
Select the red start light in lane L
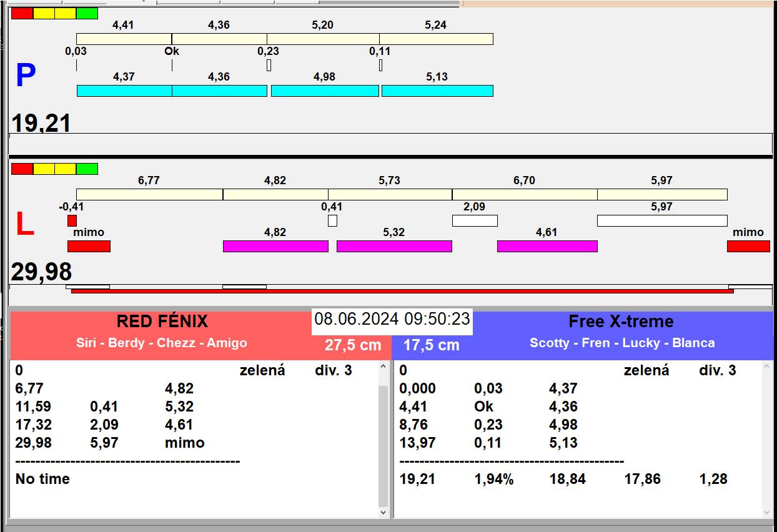pos(22,169)
